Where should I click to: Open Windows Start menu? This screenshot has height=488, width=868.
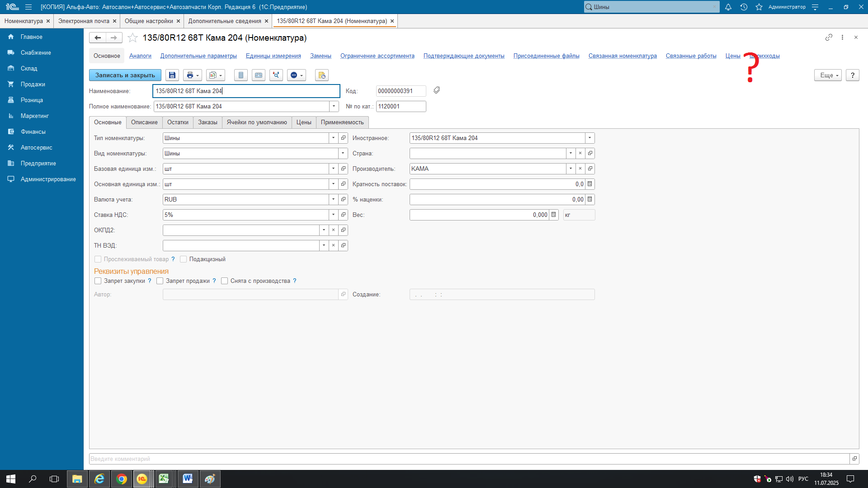pyautogui.click(x=11, y=479)
